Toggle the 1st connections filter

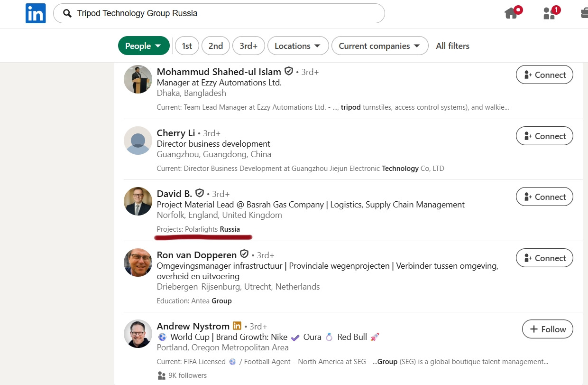click(187, 46)
